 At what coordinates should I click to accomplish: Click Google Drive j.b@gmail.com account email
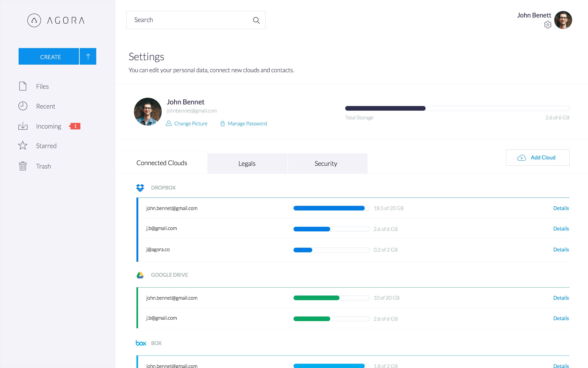(x=161, y=318)
